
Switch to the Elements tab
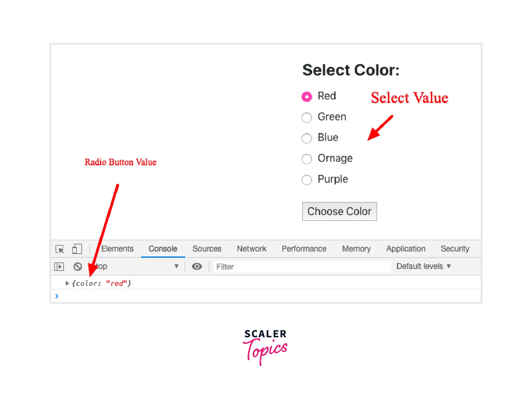117,249
